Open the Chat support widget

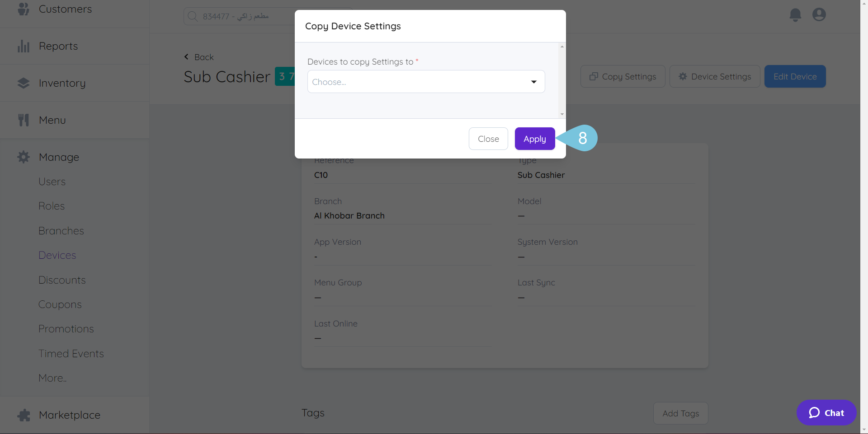tap(826, 413)
